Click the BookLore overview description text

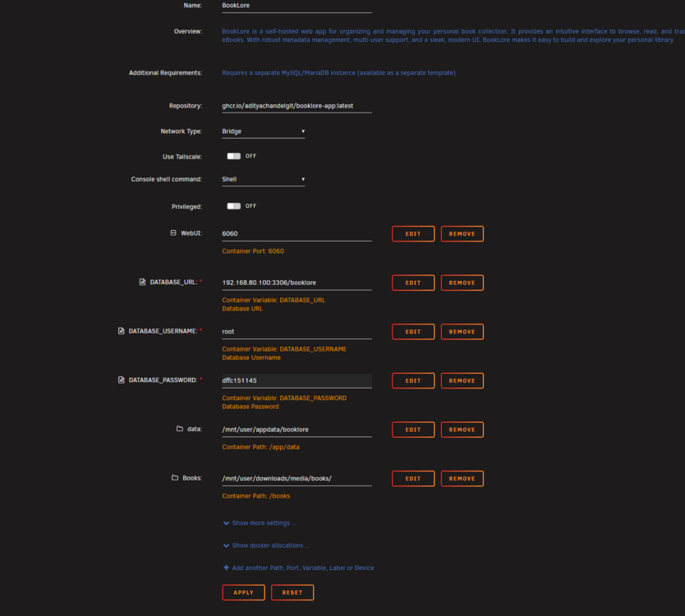coord(453,35)
